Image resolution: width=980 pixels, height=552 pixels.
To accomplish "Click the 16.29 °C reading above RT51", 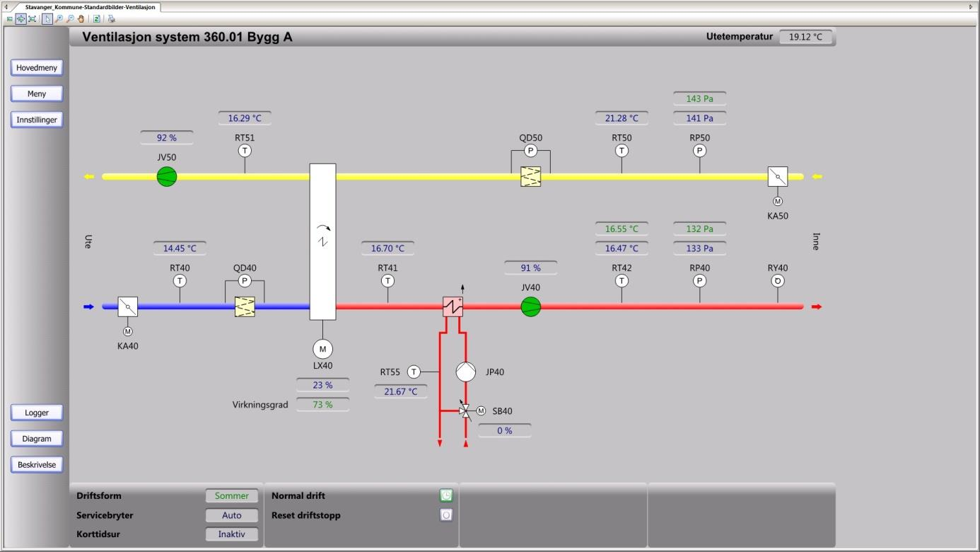I will 245,118.
